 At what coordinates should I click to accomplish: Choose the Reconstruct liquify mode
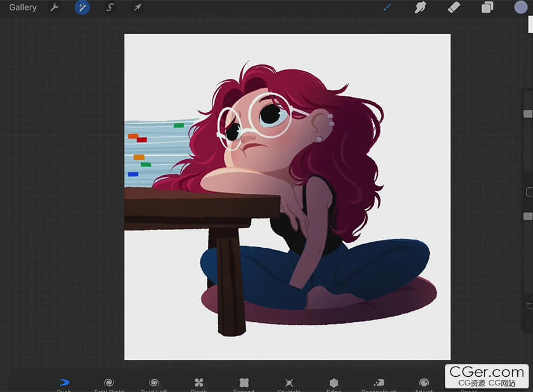click(379, 385)
